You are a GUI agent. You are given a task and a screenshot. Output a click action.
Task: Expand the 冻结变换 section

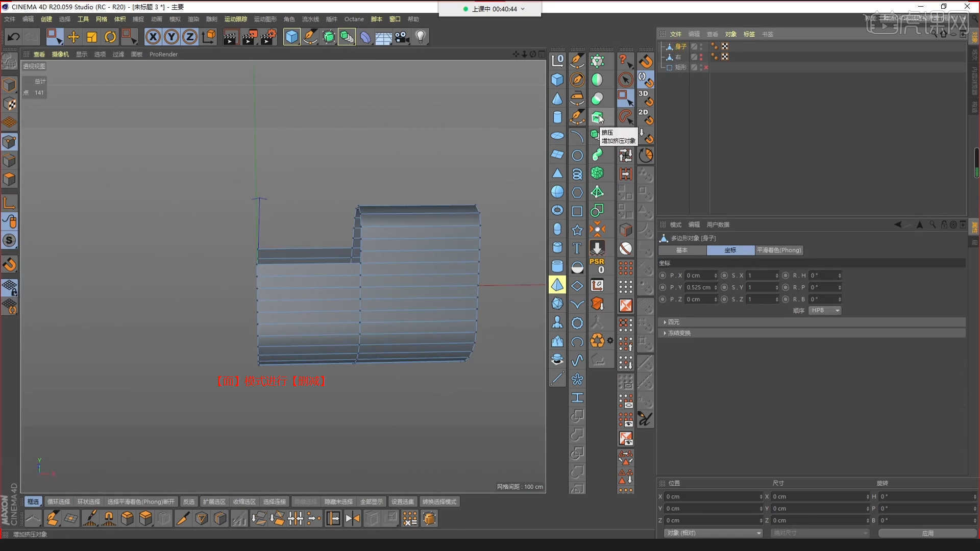point(812,333)
